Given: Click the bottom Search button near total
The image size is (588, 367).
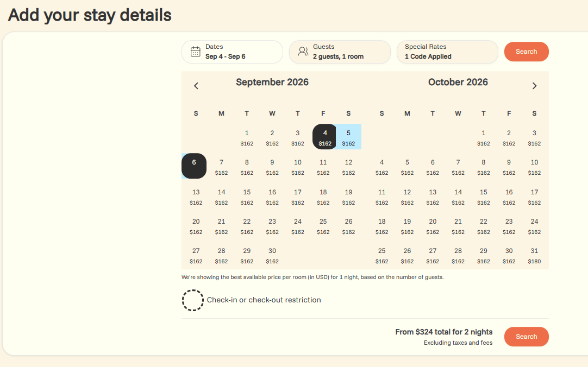Looking at the screenshot, I should pyautogui.click(x=526, y=336).
